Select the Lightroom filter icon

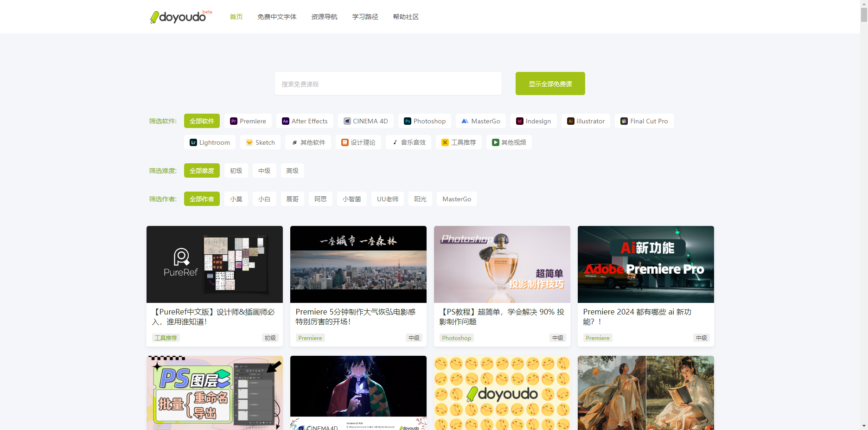click(x=193, y=142)
